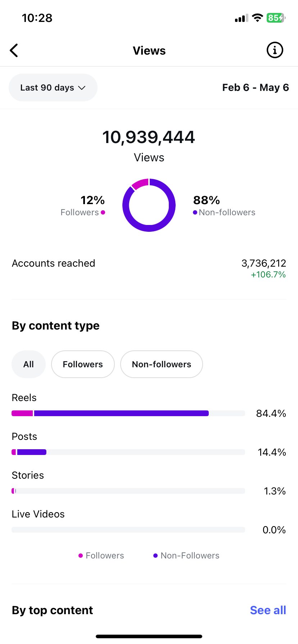Tap the Feb 6 - May 6 date range
Image resolution: width=298 pixels, height=644 pixels.
(256, 88)
